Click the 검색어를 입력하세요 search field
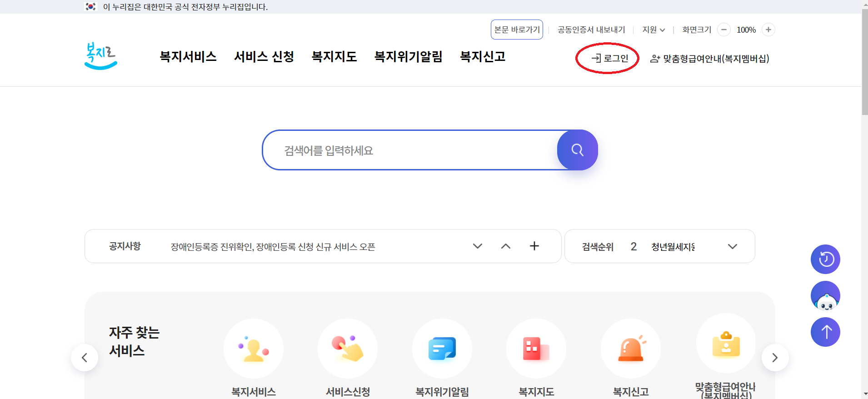The width and height of the screenshot is (868, 399). [x=409, y=150]
